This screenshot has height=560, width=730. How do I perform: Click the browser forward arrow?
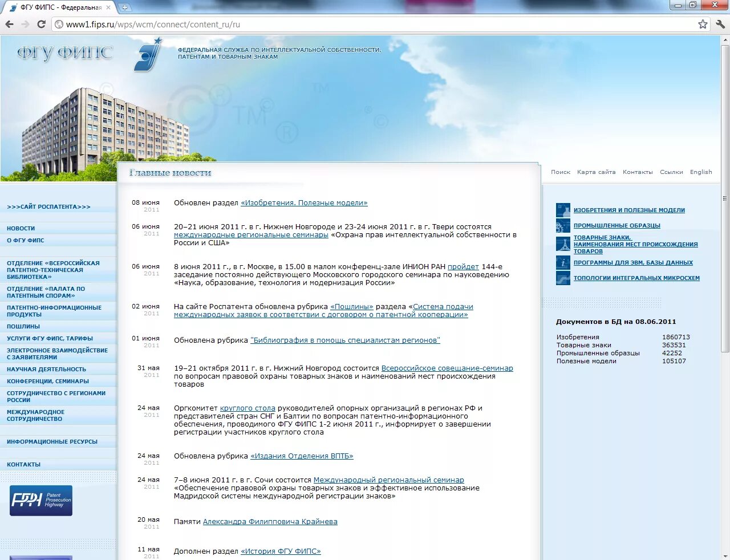(25, 24)
